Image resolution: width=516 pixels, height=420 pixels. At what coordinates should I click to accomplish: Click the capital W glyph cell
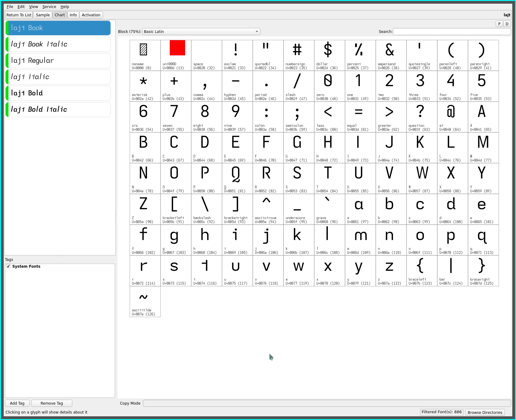(422, 178)
